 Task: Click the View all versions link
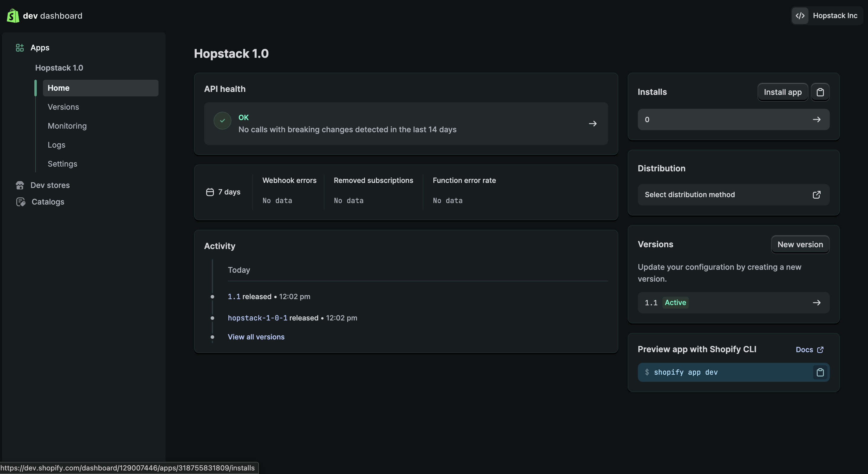(x=256, y=337)
